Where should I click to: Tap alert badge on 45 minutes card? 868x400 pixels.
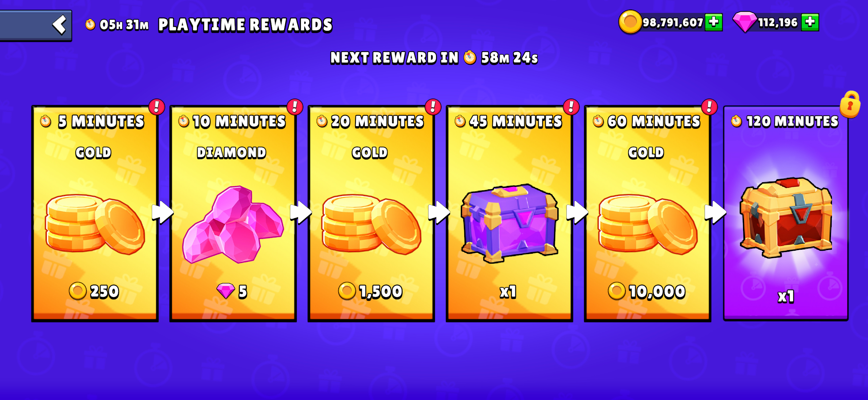point(571,107)
